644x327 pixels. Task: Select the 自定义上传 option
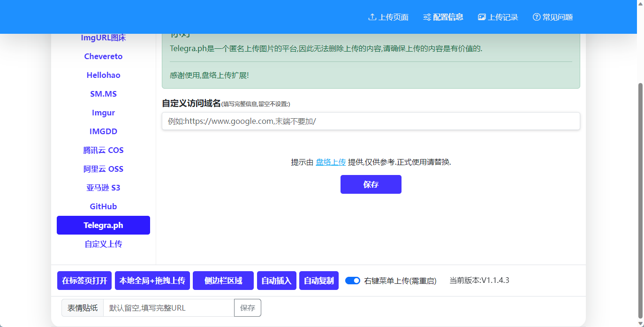coord(103,244)
